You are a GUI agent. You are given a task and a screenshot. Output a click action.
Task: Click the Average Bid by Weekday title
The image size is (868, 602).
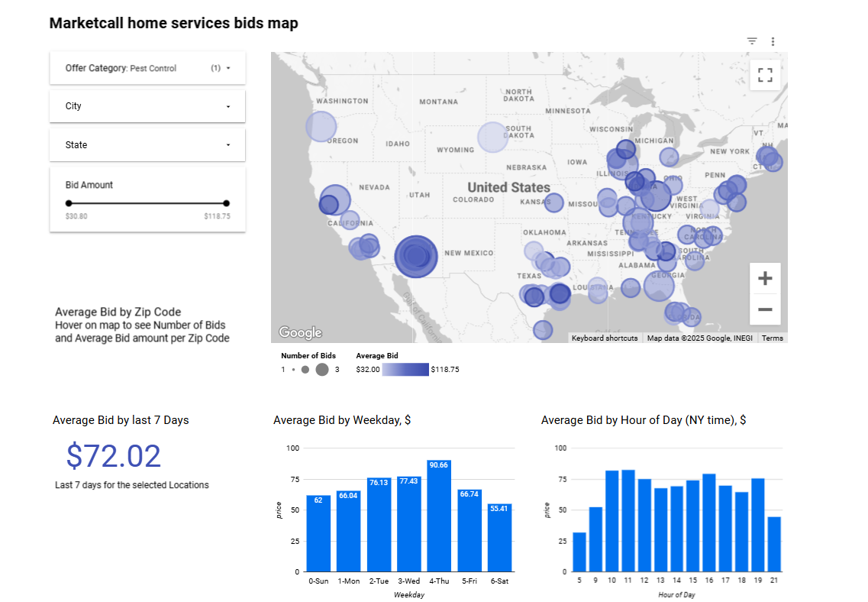(342, 419)
